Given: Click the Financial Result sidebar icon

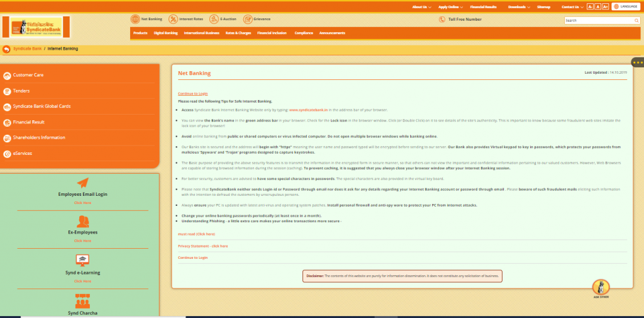Looking at the screenshot, I should (x=7, y=123).
